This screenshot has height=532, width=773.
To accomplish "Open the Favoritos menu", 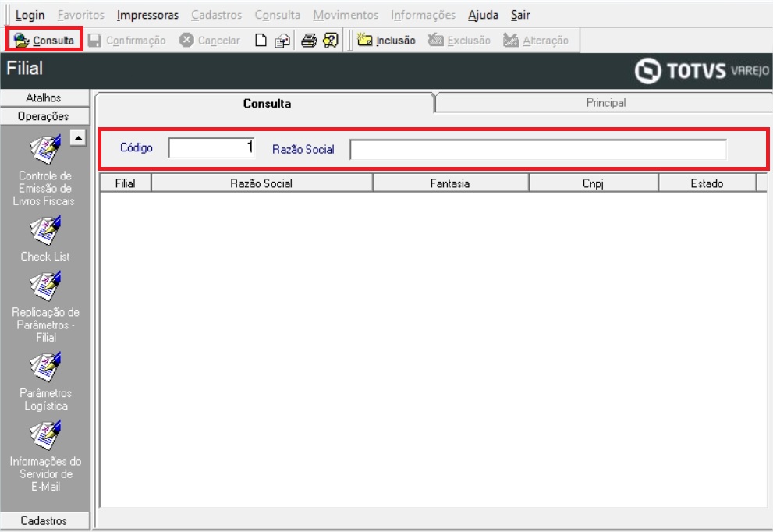I will coord(81,16).
